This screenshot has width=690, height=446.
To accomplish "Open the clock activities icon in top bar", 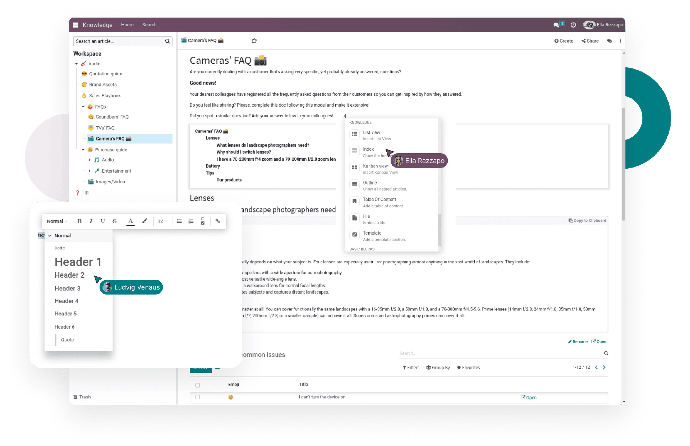I will click(x=573, y=25).
